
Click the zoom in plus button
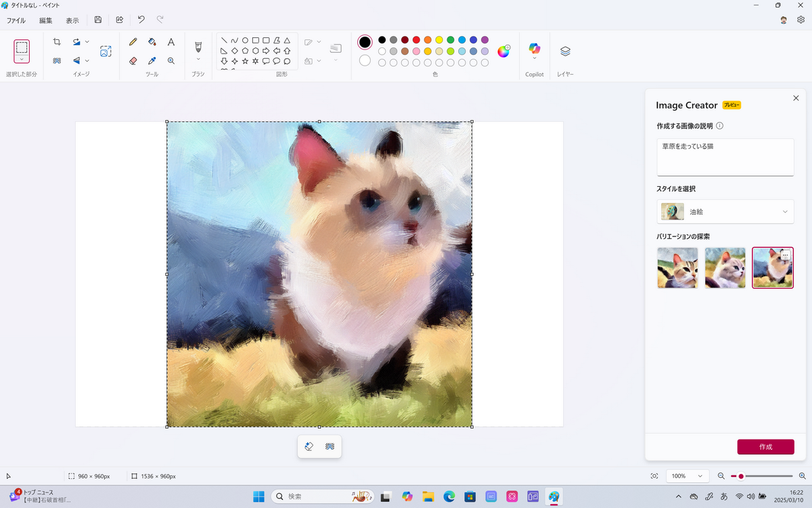pos(803,476)
